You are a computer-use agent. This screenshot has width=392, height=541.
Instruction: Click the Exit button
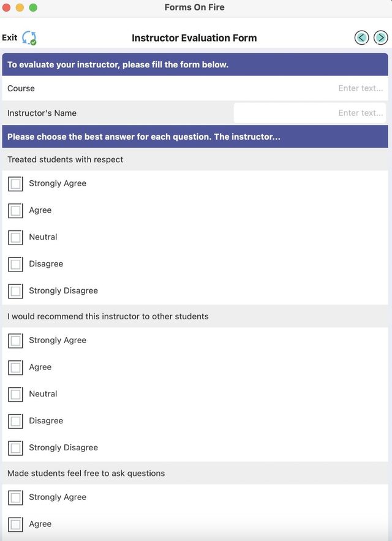tap(10, 38)
